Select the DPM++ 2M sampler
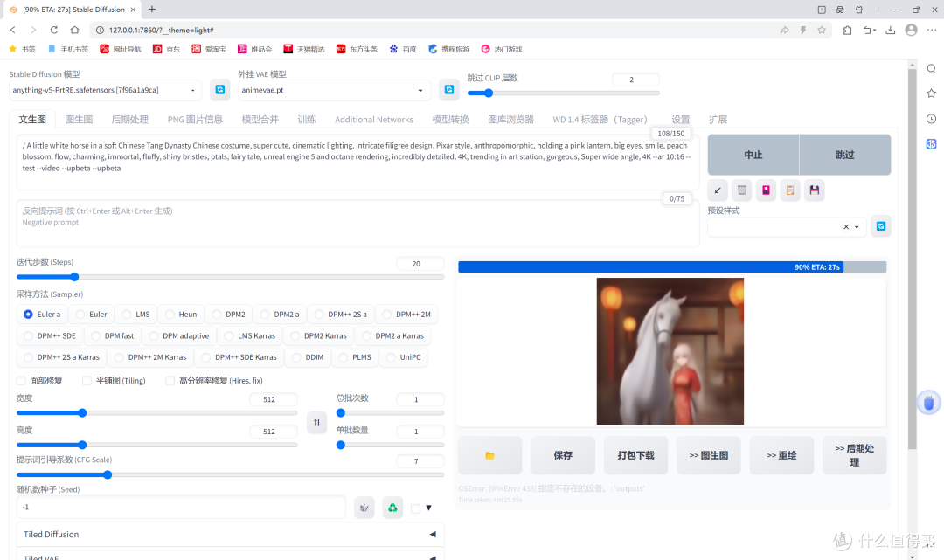 click(x=406, y=314)
